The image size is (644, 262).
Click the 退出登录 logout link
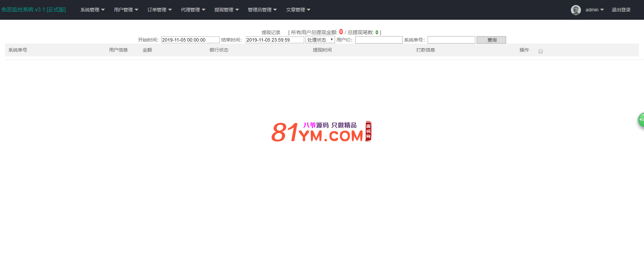point(621,10)
